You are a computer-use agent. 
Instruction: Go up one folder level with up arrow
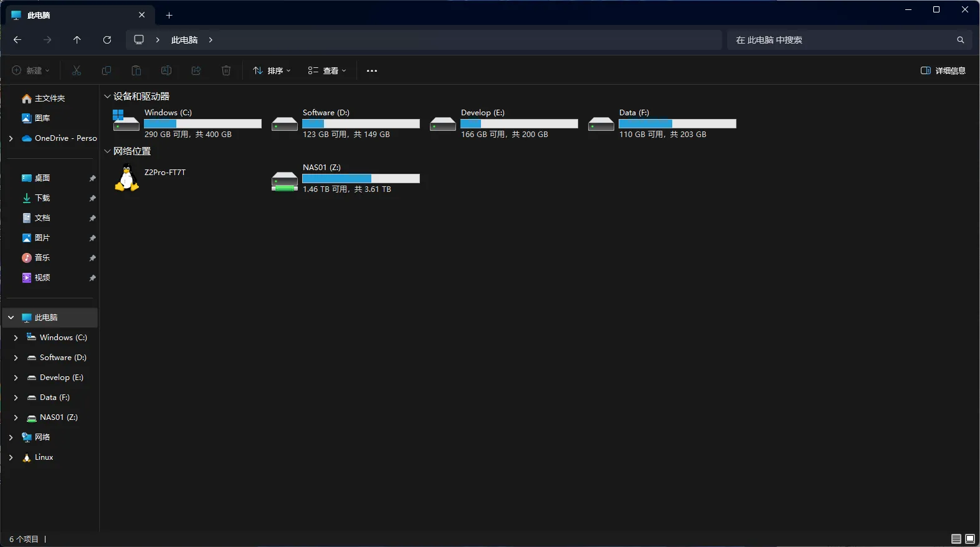pyautogui.click(x=77, y=40)
